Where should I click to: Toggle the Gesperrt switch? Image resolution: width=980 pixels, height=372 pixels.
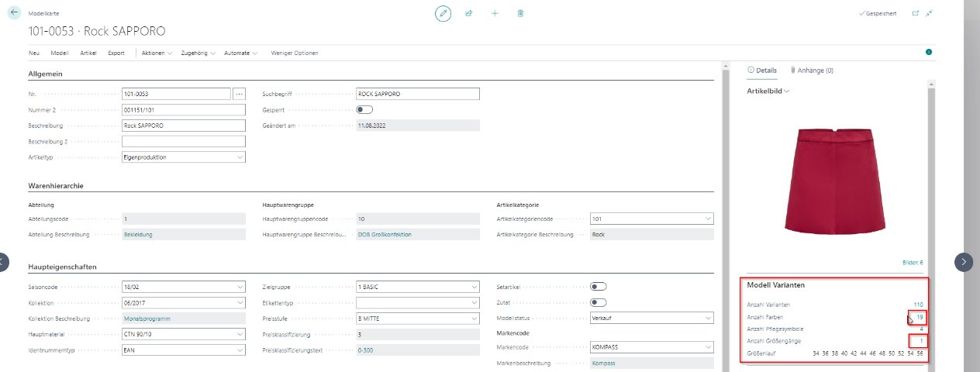coord(364,110)
